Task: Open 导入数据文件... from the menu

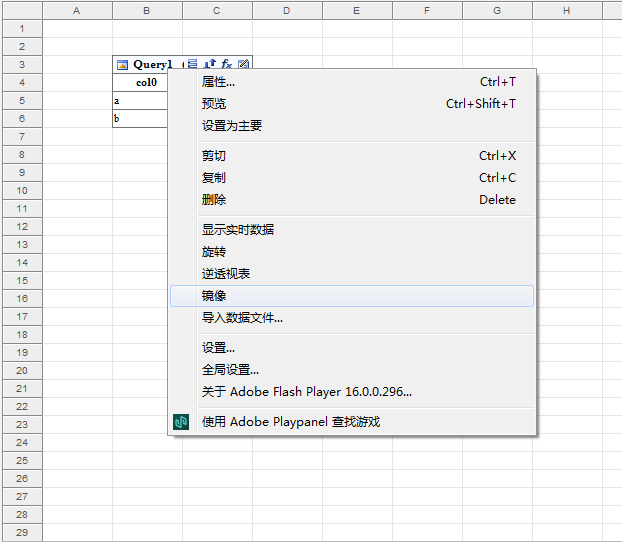Action: coord(352,317)
